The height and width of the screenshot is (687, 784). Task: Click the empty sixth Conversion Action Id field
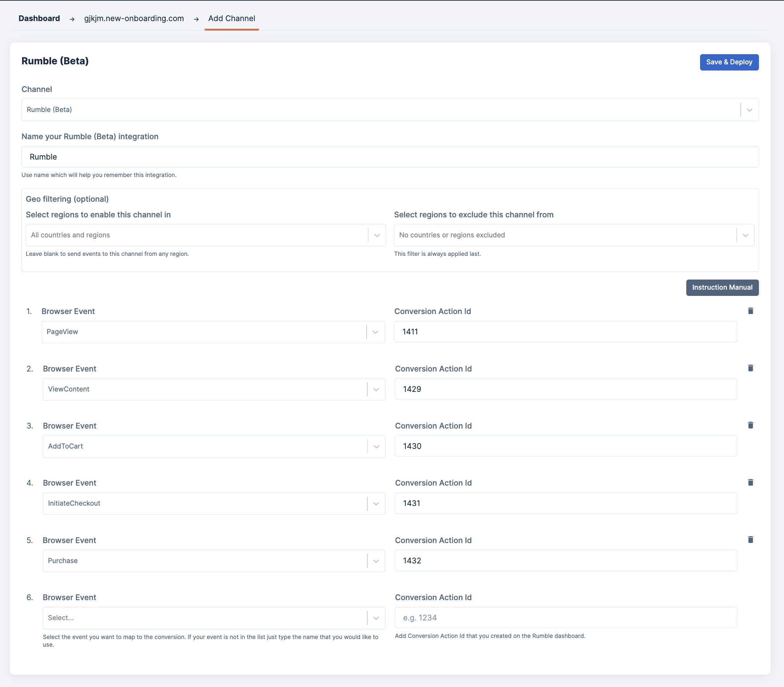[x=565, y=618]
